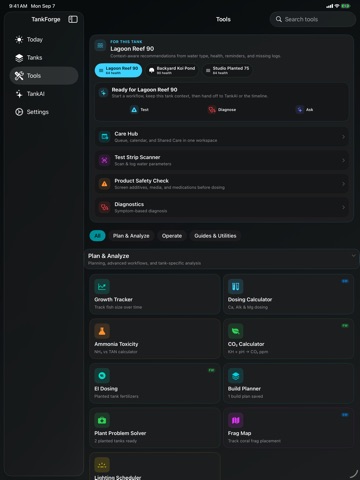Click the Settings gear icon

pos(19,112)
